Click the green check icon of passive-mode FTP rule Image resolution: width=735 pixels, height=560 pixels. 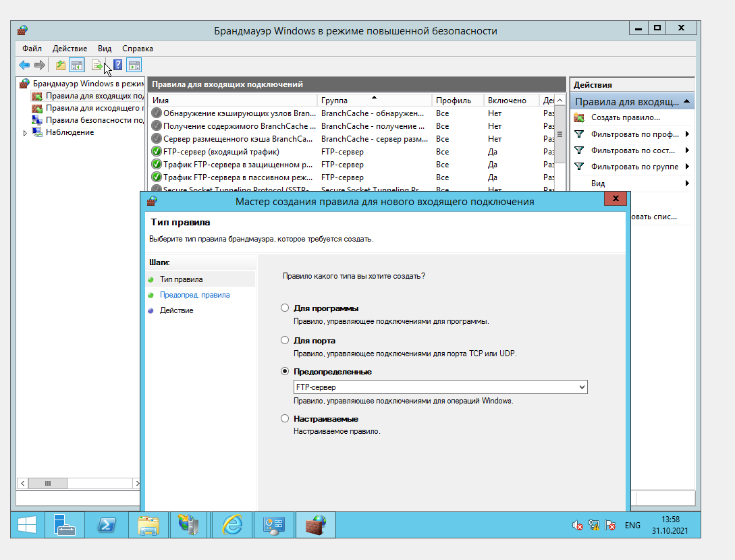(157, 177)
